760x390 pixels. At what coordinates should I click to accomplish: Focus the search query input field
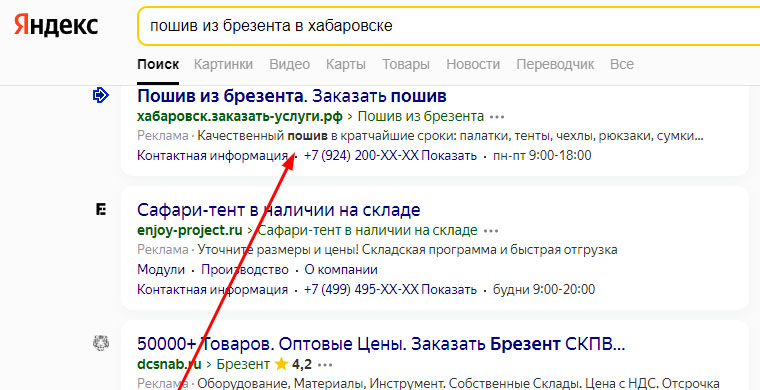click(x=448, y=26)
